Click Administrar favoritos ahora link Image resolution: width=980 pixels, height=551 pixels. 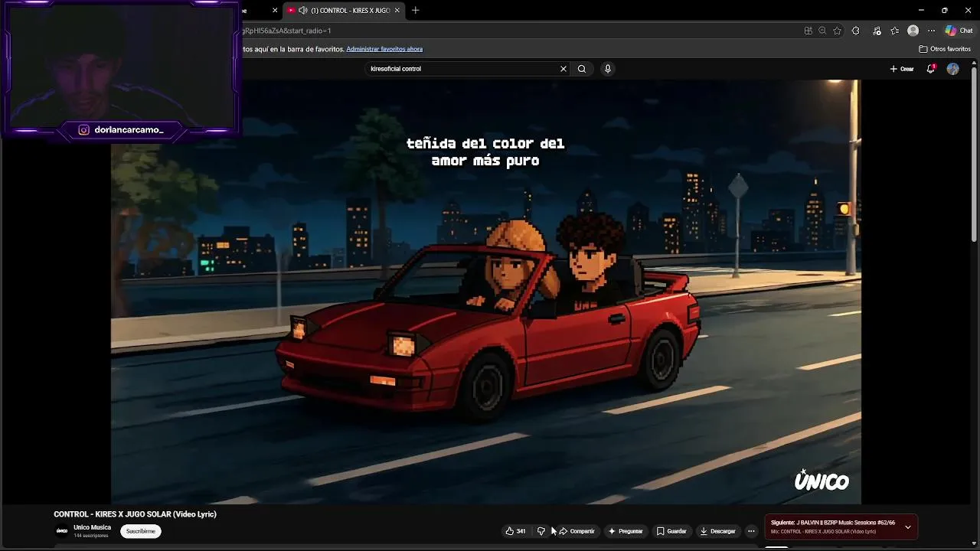point(384,49)
